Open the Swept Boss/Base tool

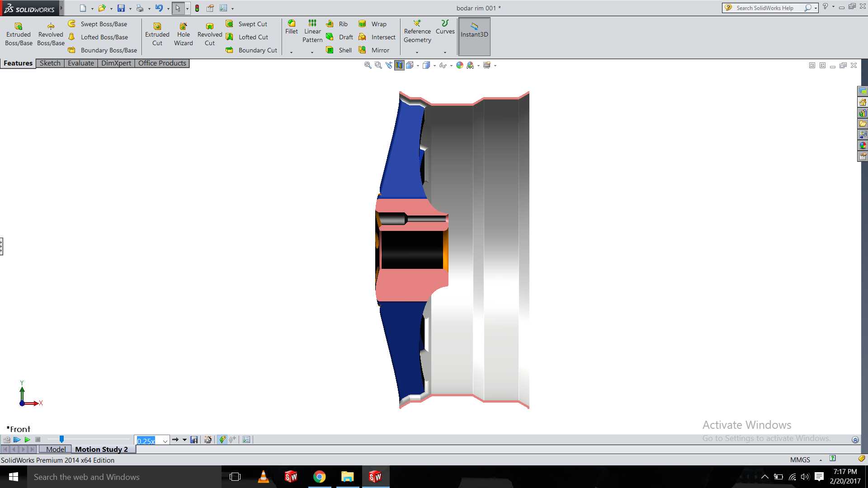(x=98, y=24)
